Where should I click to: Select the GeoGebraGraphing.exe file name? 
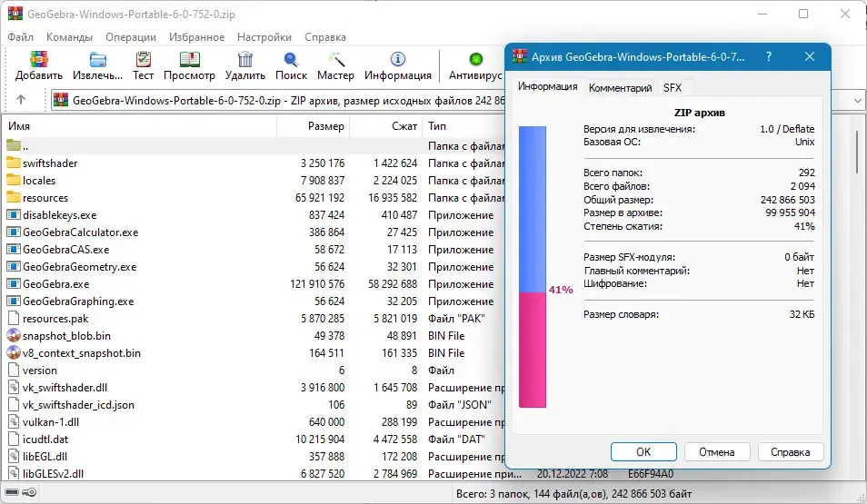[78, 301]
